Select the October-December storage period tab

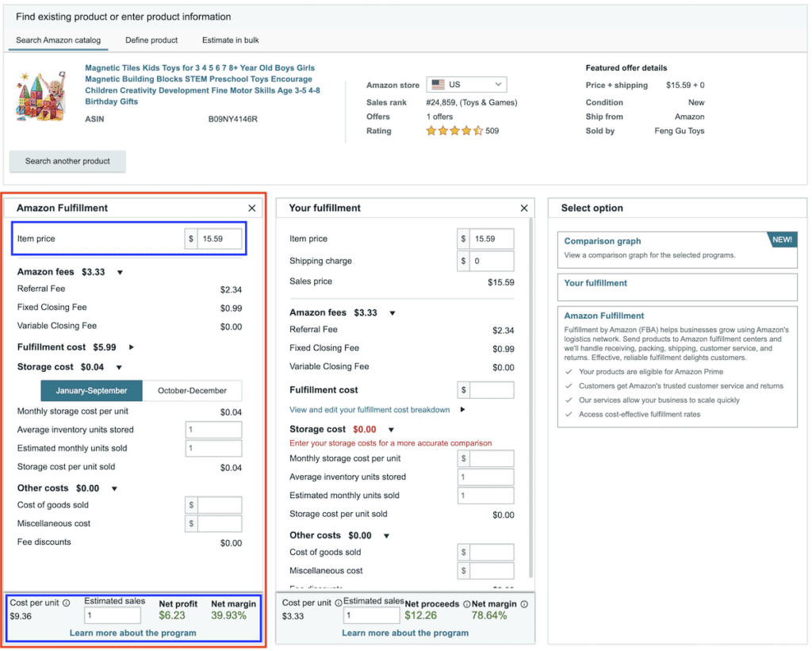(x=194, y=391)
